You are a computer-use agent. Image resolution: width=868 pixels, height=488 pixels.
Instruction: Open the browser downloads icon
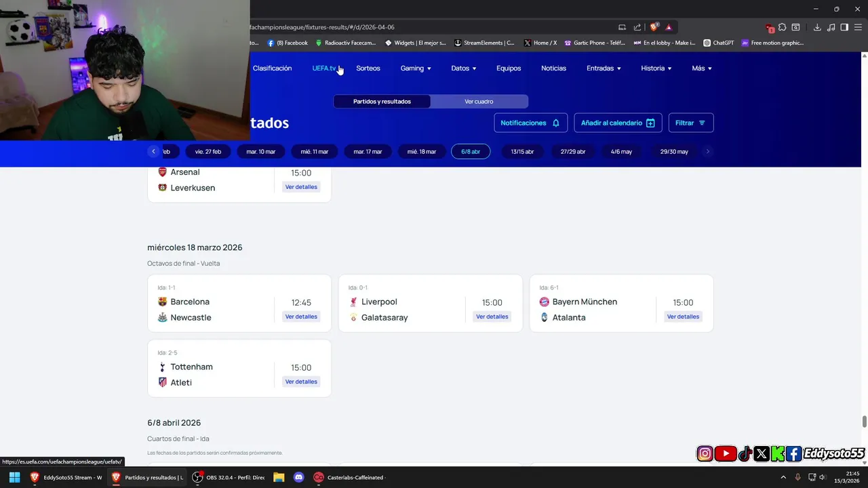point(817,27)
